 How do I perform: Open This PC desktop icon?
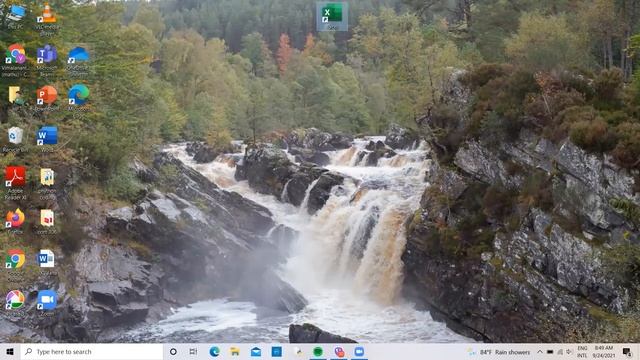pyautogui.click(x=16, y=16)
